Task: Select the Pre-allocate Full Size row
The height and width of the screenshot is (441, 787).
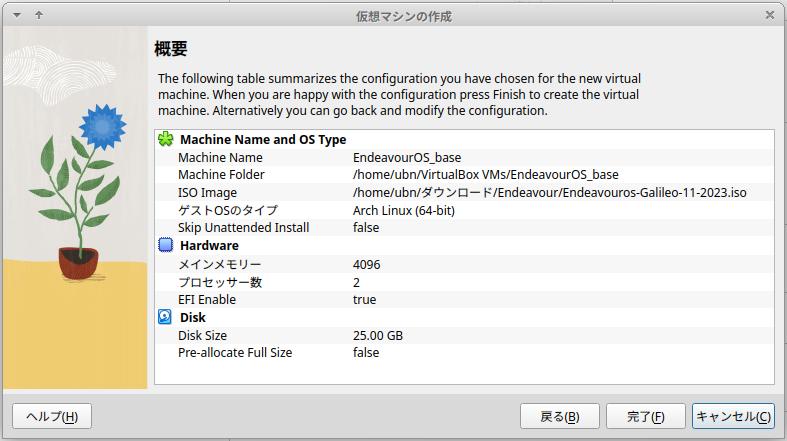Action: tap(235, 353)
